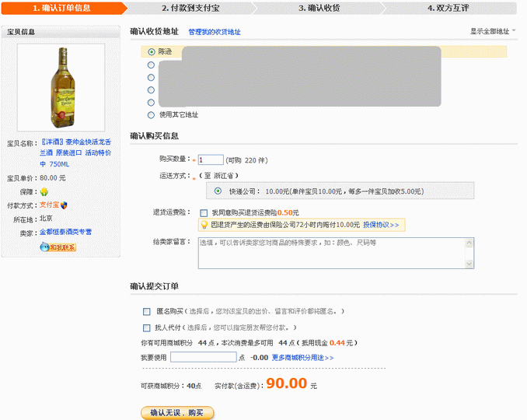The height and width of the screenshot is (420, 527).
Task: Click the yellow guarantee icon beside 保障
Action: [44, 192]
